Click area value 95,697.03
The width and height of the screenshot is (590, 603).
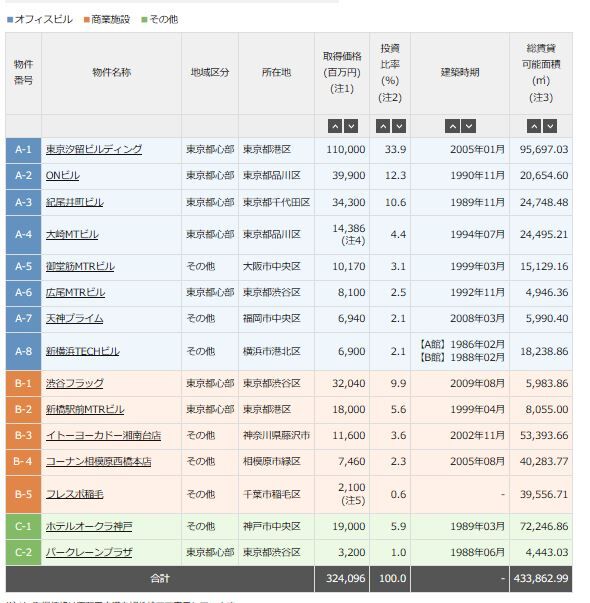pos(544,150)
